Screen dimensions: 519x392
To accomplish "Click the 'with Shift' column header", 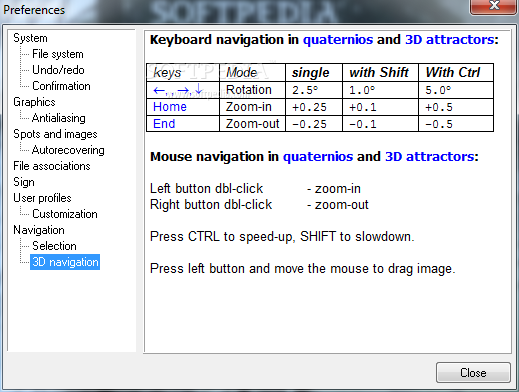I will (x=380, y=72).
